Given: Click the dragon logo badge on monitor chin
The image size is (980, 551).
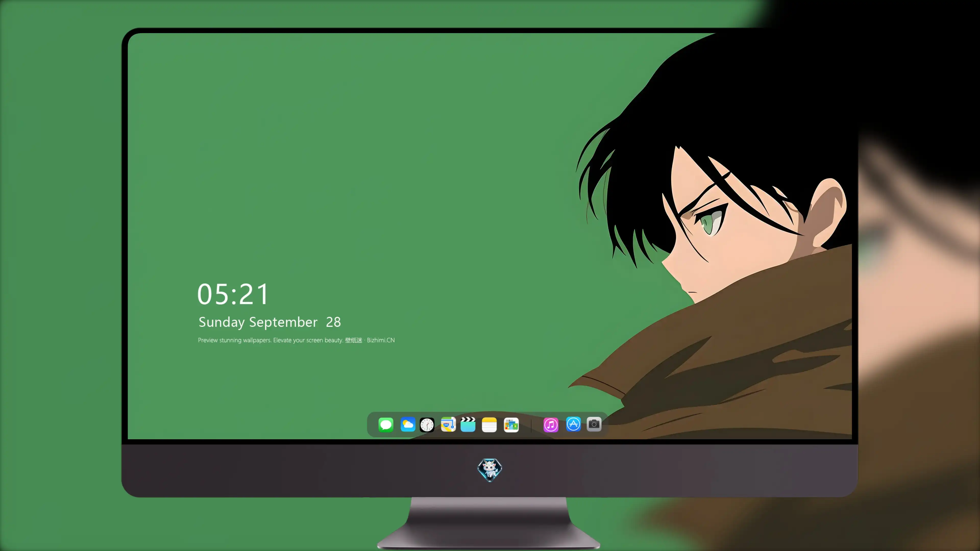Looking at the screenshot, I should 490,470.
